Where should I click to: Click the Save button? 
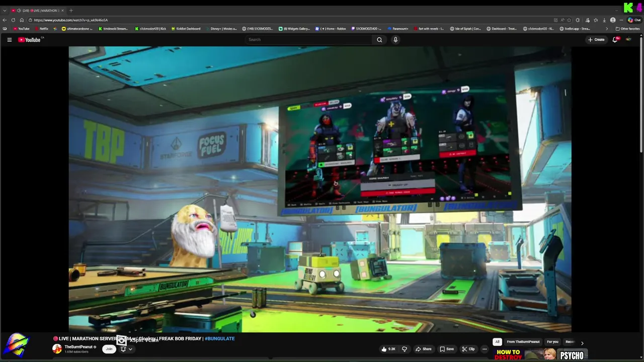[446, 349]
